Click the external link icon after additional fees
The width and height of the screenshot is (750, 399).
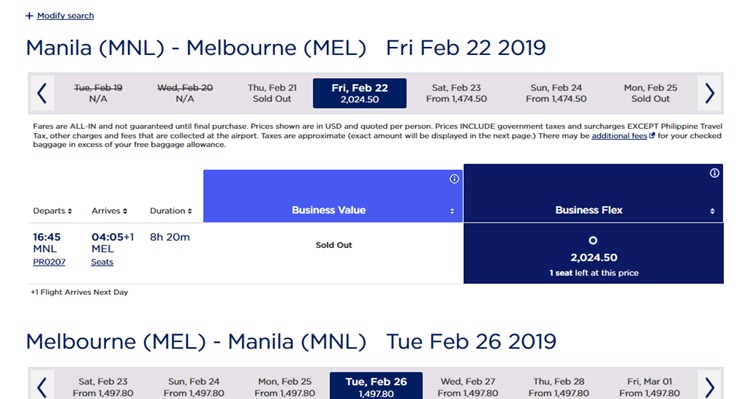pyautogui.click(x=651, y=136)
